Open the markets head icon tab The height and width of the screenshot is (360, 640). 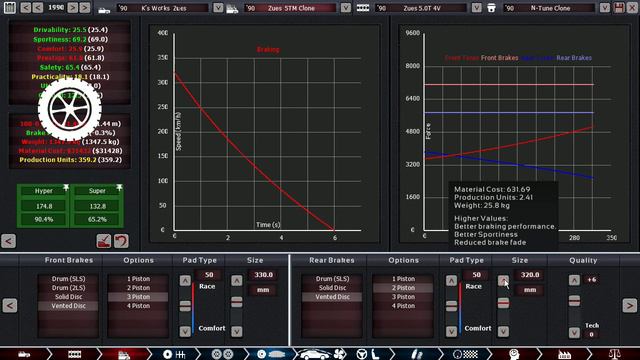click(514, 354)
